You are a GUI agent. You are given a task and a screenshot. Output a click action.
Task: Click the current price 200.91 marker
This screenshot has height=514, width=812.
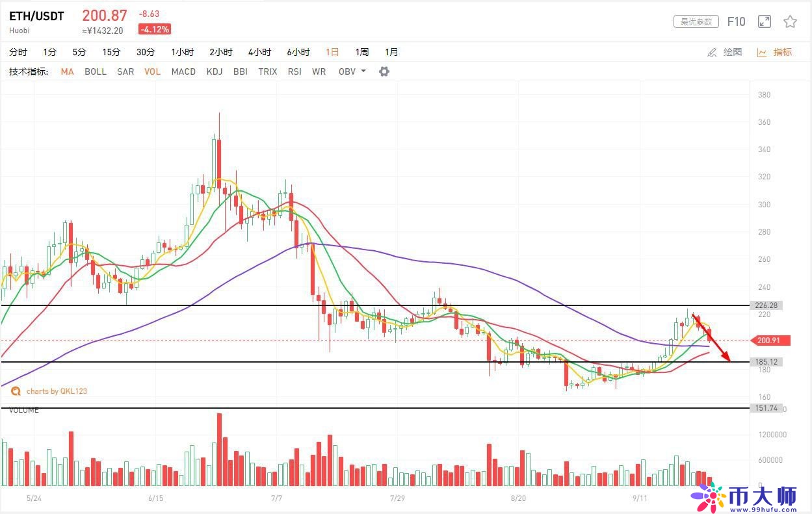point(767,340)
